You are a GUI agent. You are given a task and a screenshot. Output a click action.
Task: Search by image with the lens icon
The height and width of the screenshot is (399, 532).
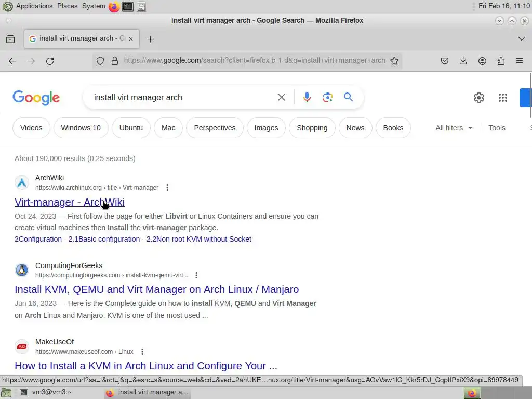[x=327, y=97]
